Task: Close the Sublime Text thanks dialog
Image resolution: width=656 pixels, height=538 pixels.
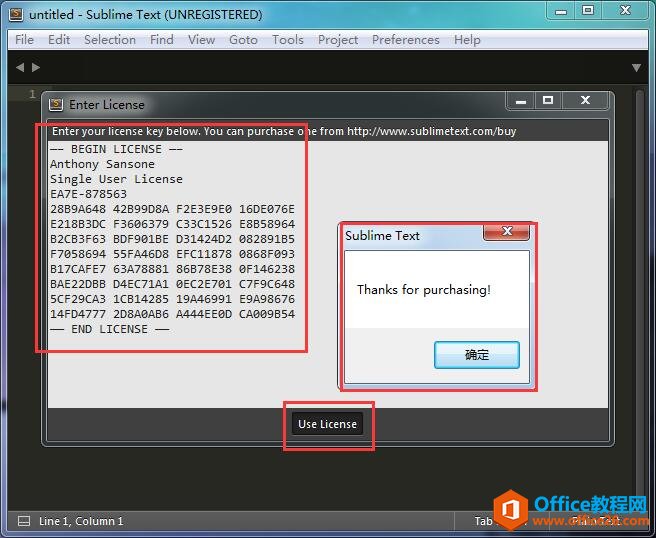Action: (x=507, y=231)
